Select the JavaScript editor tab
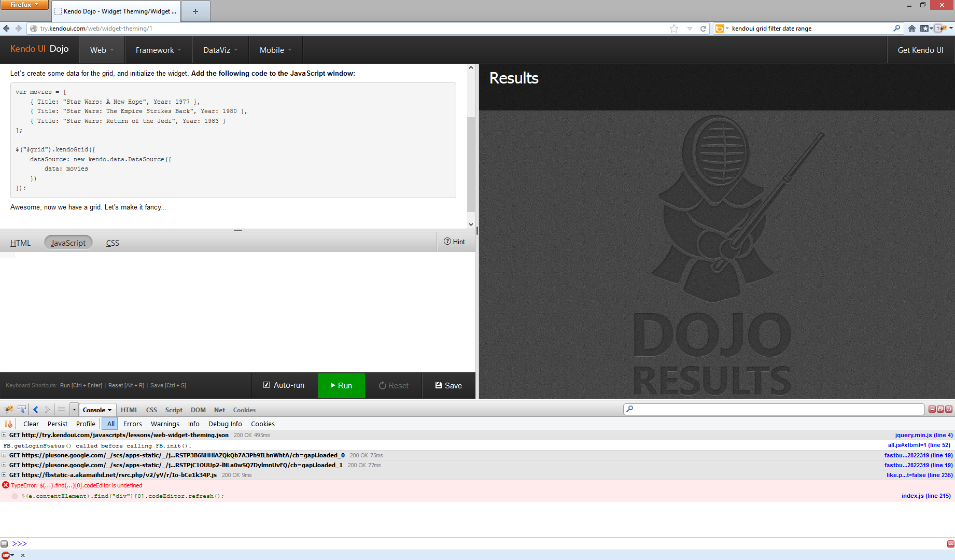Screen dimensions: 955x560 tap(68, 243)
